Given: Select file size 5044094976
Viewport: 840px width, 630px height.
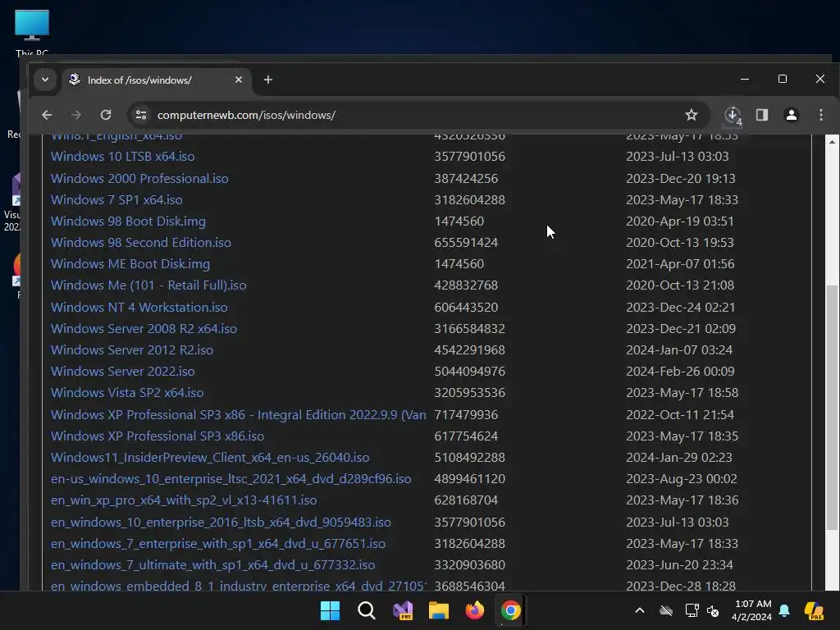Looking at the screenshot, I should (469, 372).
